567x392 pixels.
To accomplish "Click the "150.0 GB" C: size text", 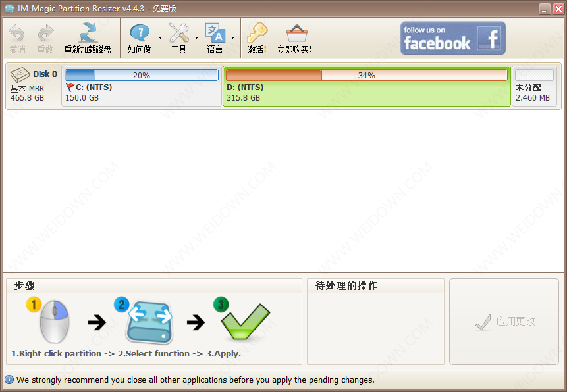I will (82, 98).
